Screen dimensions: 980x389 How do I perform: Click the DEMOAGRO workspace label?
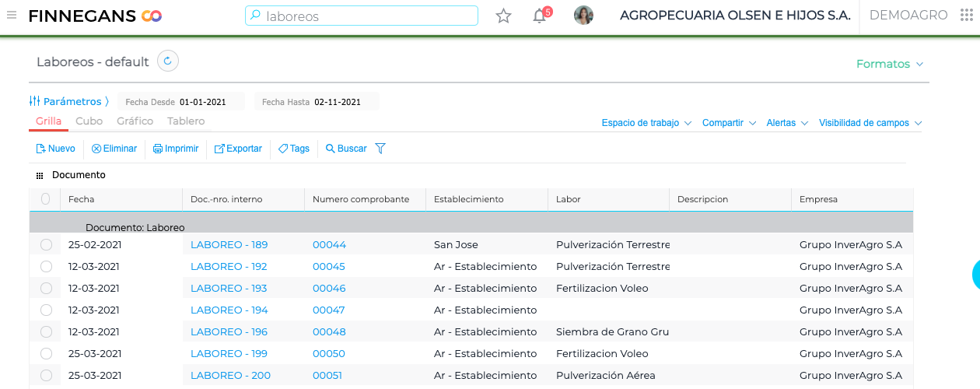click(x=908, y=16)
